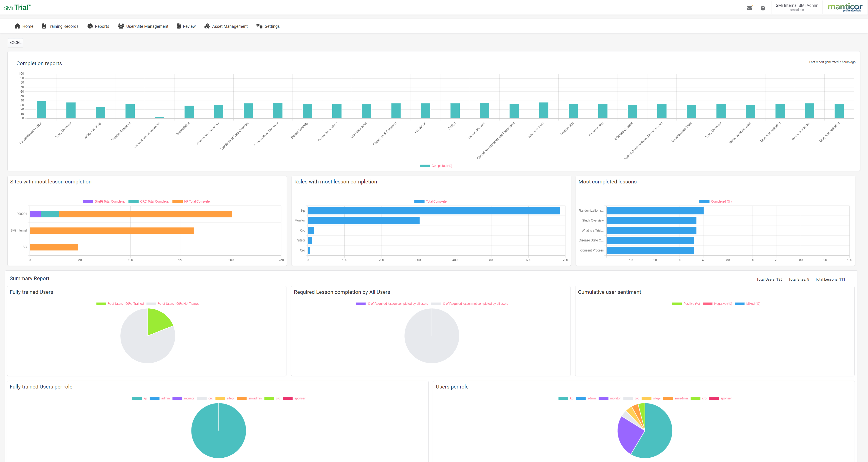
Task: Click the monitor color swatch in Users per role
Action: (603, 399)
